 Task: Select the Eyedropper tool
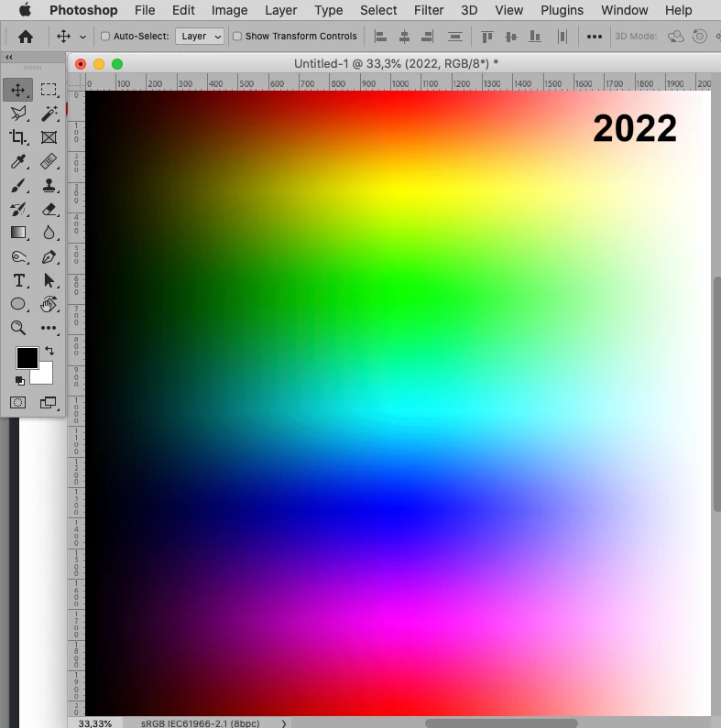[18, 161]
